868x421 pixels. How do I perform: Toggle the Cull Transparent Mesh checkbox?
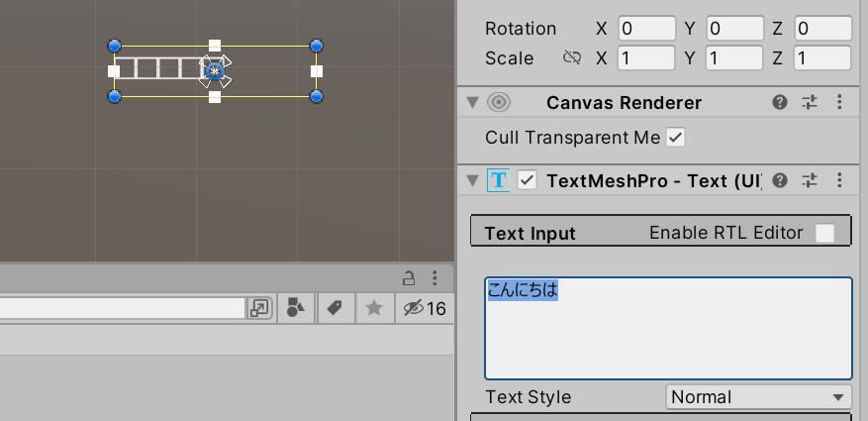click(x=675, y=138)
